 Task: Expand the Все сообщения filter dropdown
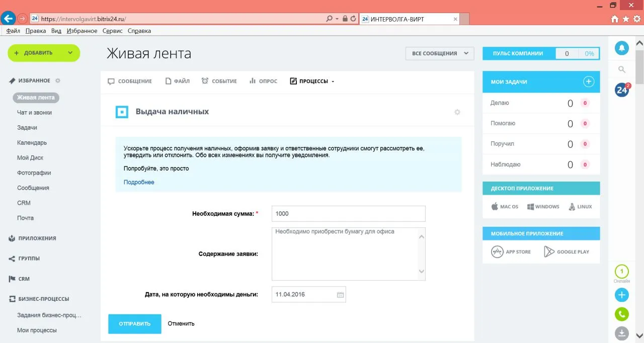440,53
